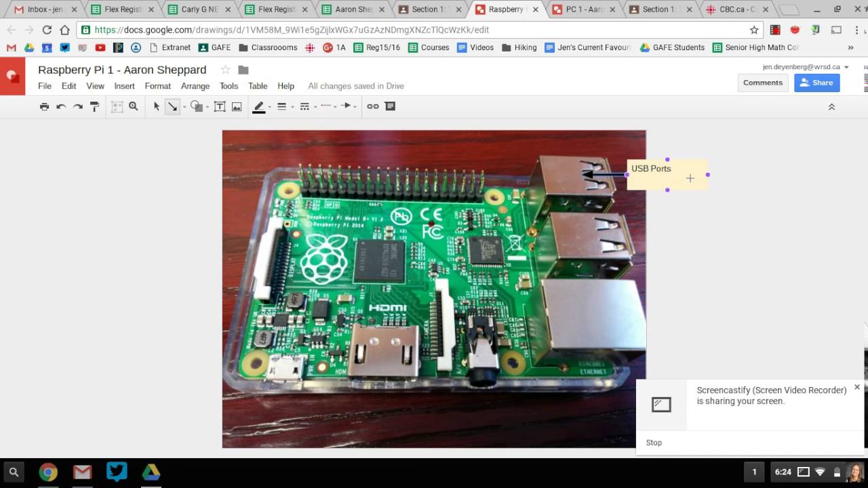Open the Insert menu
The height and width of the screenshot is (488, 868).
point(125,86)
